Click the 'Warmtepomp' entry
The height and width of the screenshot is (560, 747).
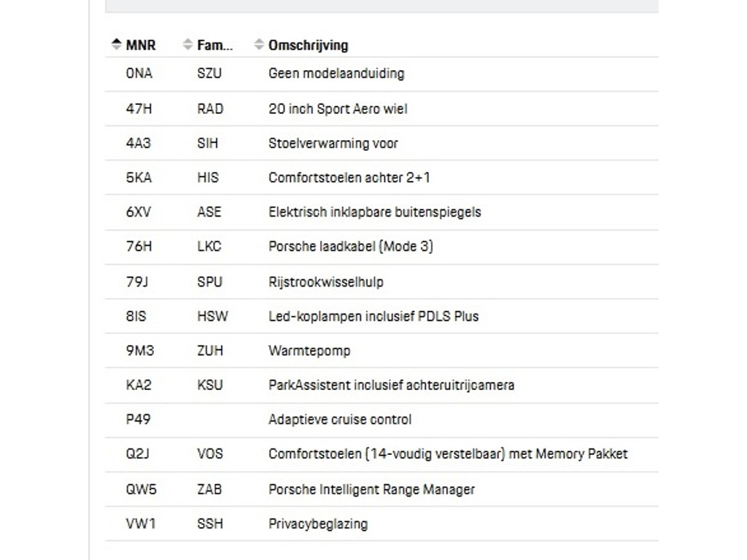[309, 351]
